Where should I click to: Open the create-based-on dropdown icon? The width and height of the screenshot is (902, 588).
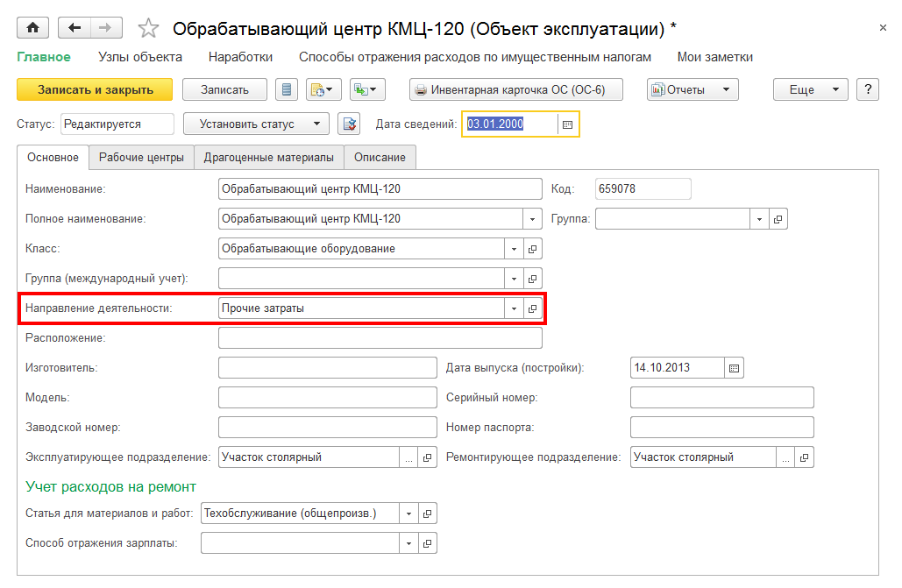323,89
